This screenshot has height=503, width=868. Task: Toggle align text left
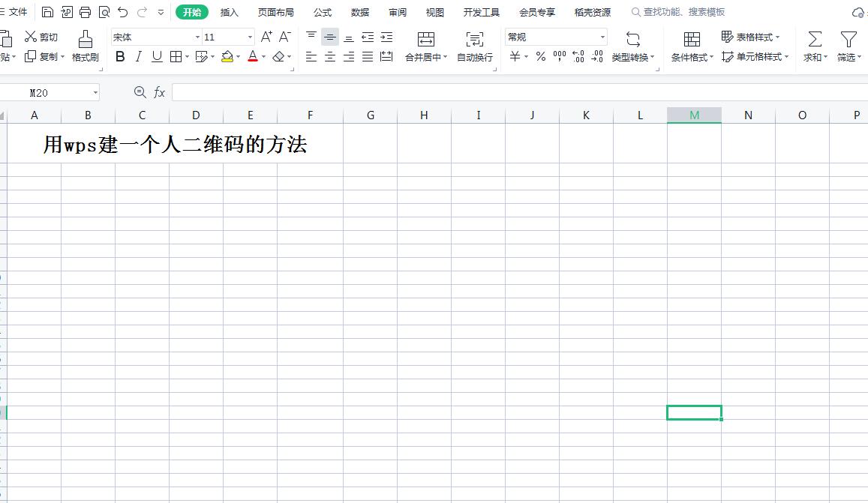click(311, 56)
